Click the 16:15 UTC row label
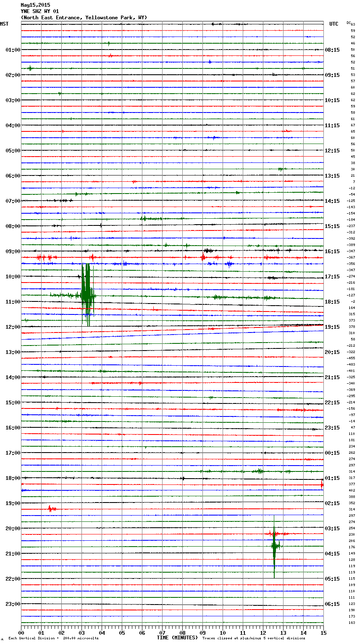The width and height of the screenshot is (357, 644). 332,251
